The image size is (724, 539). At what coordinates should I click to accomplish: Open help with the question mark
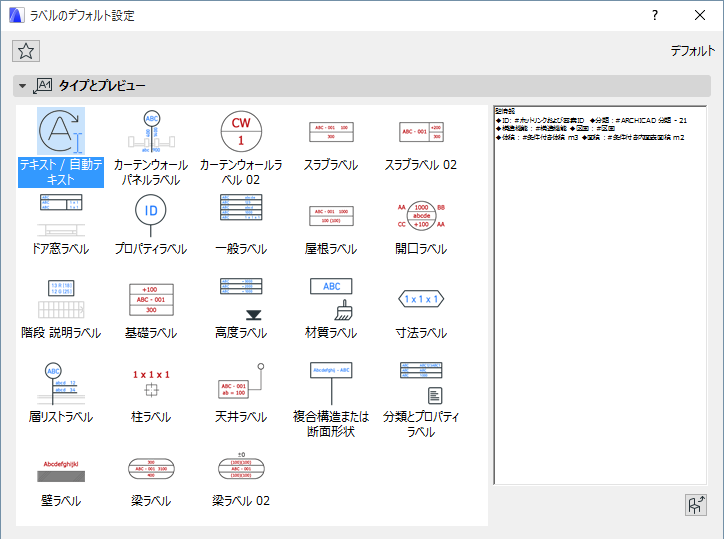(x=655, y=15)
